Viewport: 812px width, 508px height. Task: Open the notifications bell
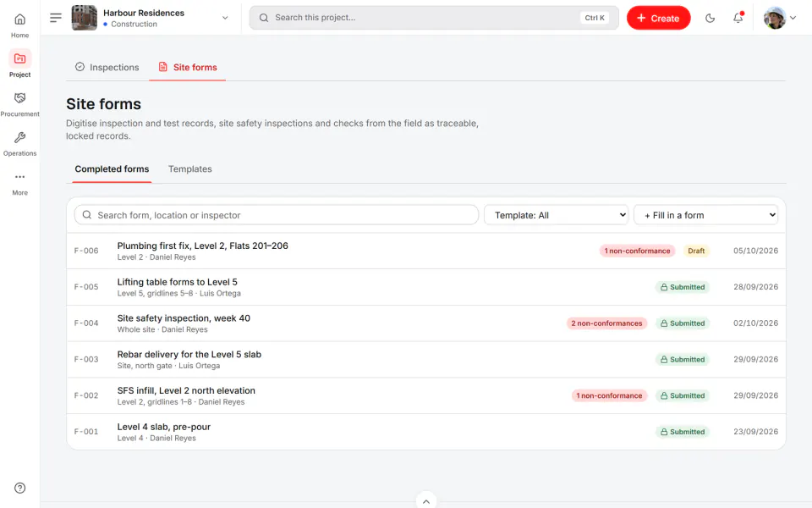coord(738,18)
